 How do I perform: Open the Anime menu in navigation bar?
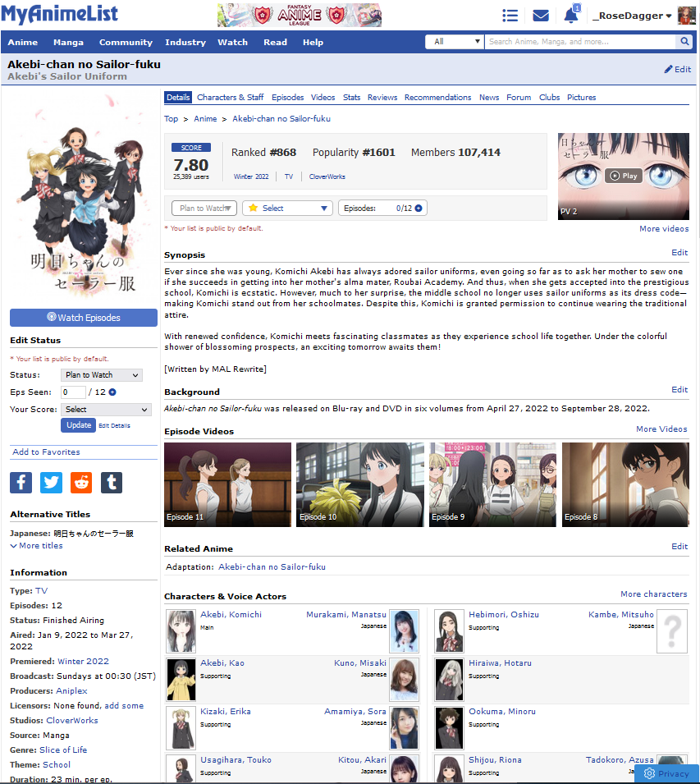click(x=22, y=42)
